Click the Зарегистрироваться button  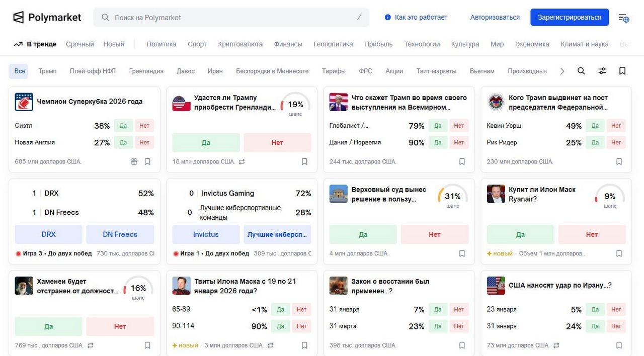(x=569, y=17)
